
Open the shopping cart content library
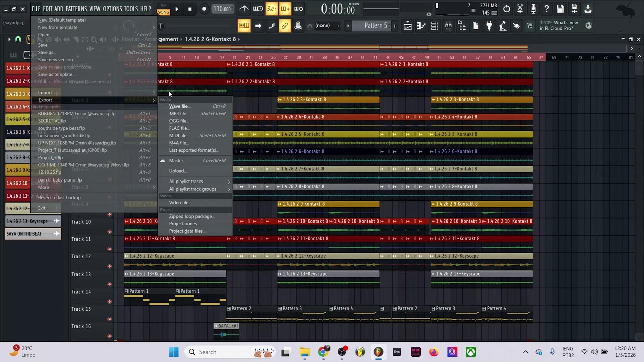point(530,26)
